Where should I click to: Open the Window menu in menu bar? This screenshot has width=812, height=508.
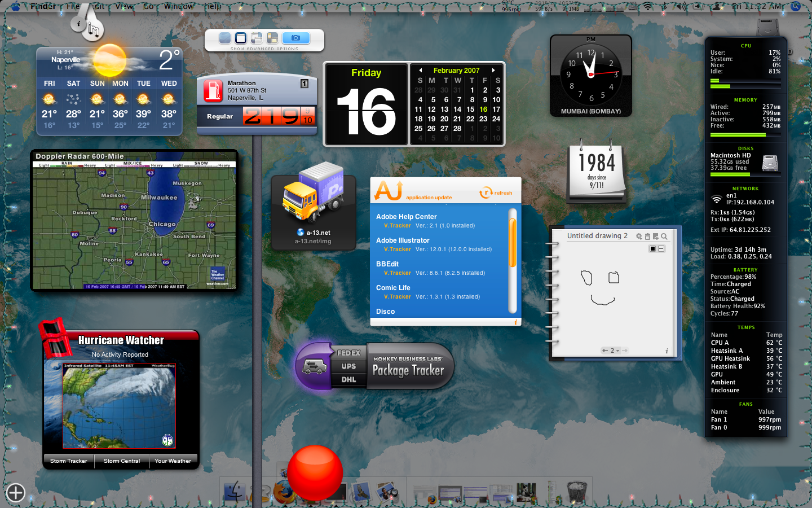click(x=178, y=6)
